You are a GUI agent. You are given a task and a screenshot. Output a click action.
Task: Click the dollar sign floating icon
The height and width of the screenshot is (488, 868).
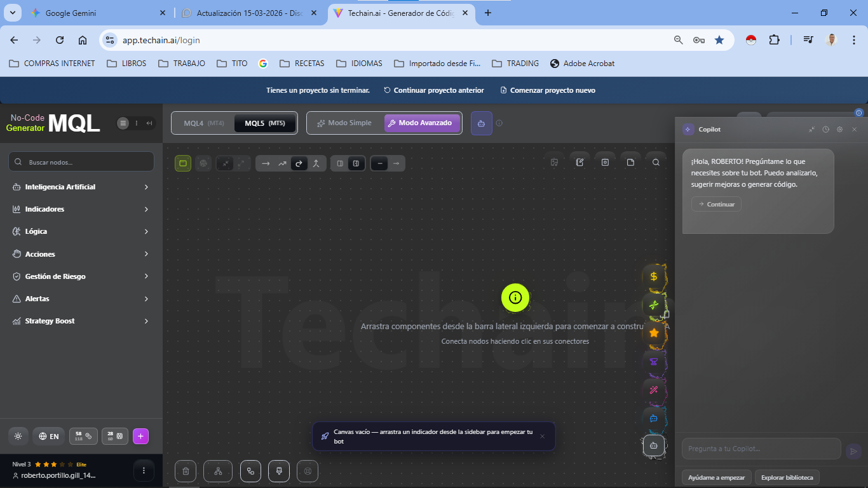click(653, 276)
